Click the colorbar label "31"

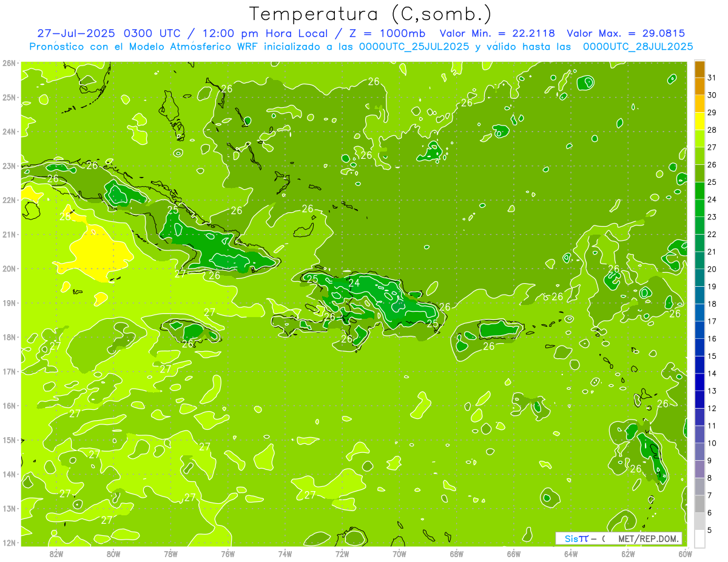712,78
